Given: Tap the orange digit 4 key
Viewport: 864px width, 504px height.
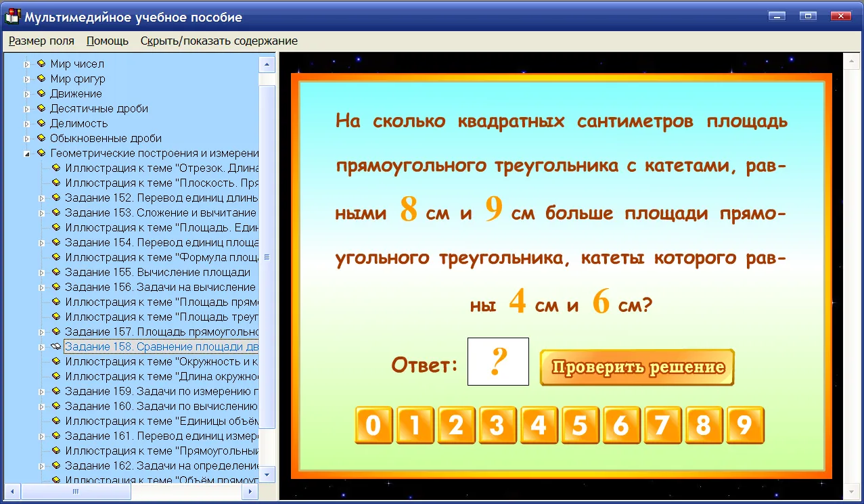Looking at the screenshot, I should coord(539,426).
